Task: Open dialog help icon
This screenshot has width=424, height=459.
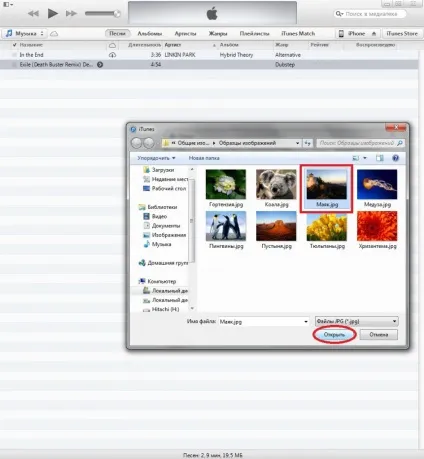Action: [395, 158]
